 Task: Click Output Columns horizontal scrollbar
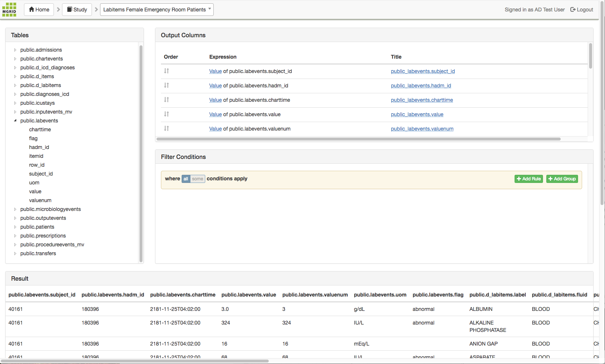click(358, 139)
